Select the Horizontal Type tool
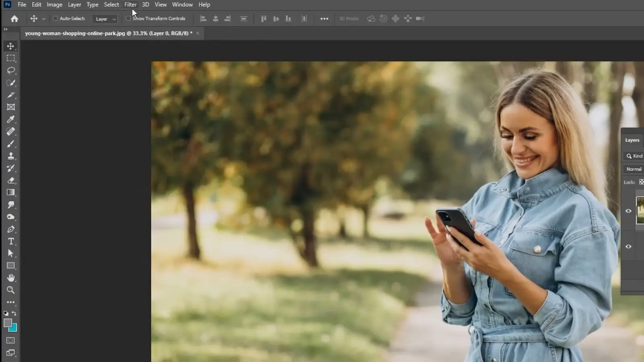 coord(11,241)
